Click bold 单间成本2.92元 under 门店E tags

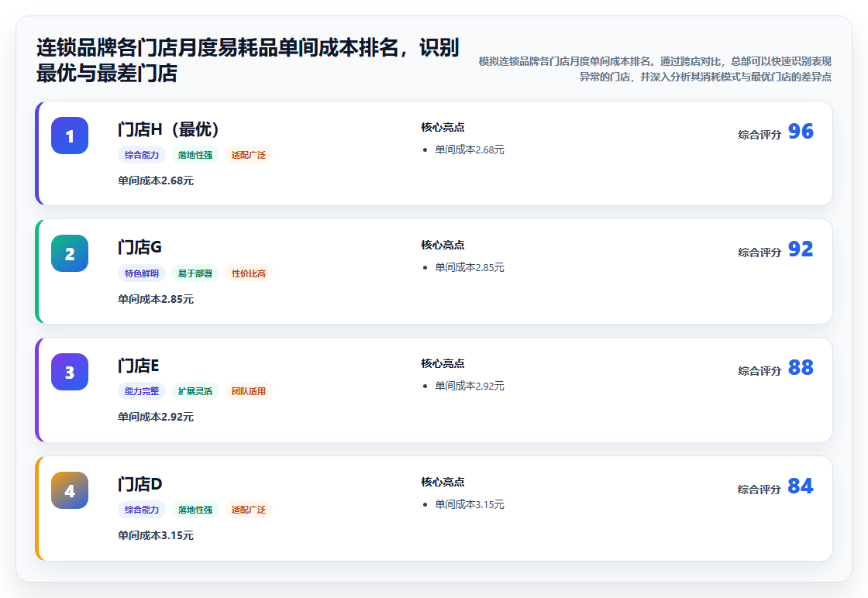pyautogui.click(x=156, y=417)
